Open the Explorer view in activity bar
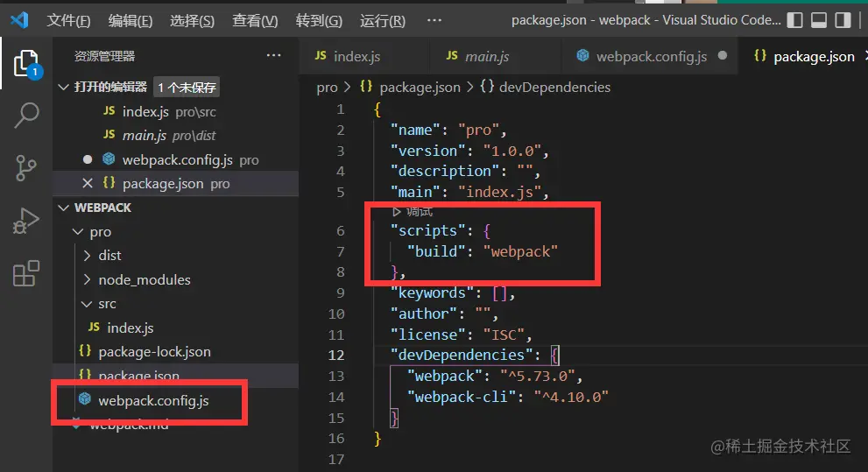This screenshot has height=472, width=868. click(x=26, y=64)
